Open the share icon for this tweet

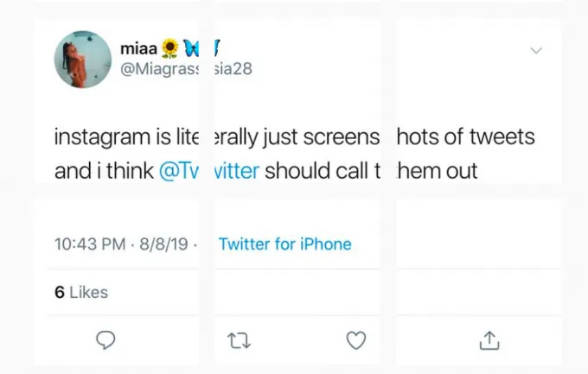coord(489,341)
